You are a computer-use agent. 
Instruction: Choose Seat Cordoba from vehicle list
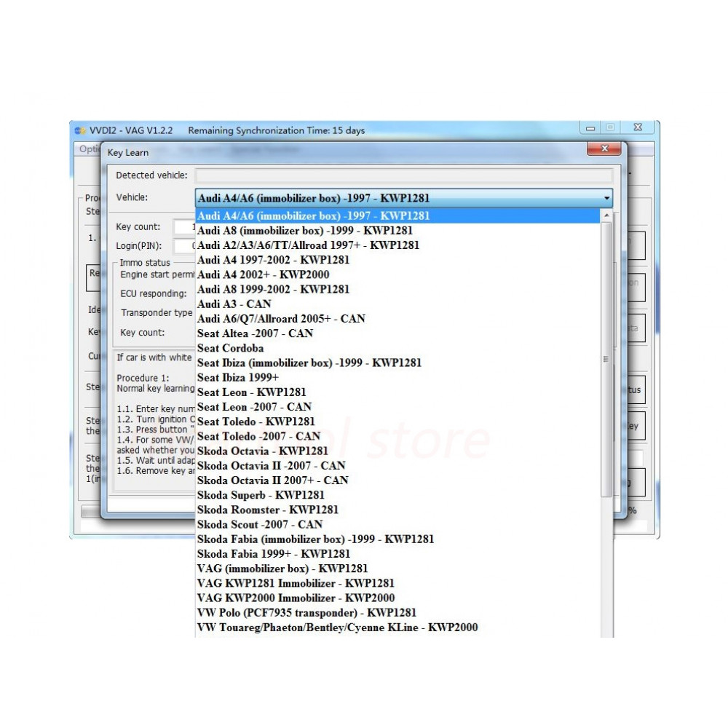tap(230, 348)
